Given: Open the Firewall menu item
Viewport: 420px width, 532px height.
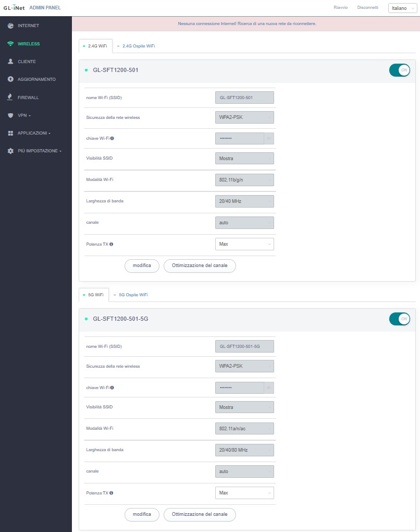Looking at the screenshot, I should coord(28,98).
